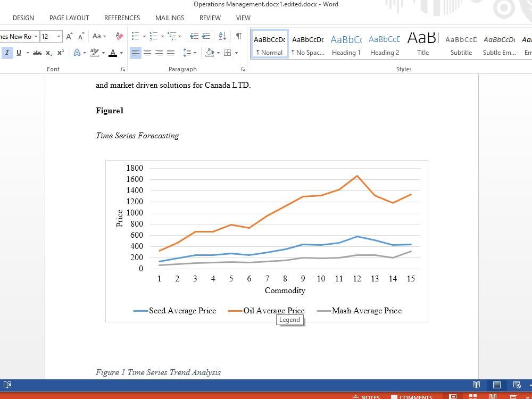This screenshot has width=532, height=399.
Task: Toggle underline formatting
Action: coord(19,53)
